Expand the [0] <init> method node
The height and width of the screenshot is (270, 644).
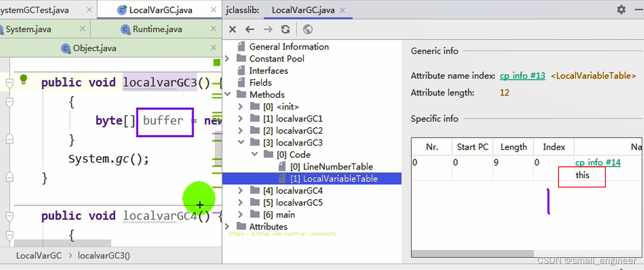point(241,107)
